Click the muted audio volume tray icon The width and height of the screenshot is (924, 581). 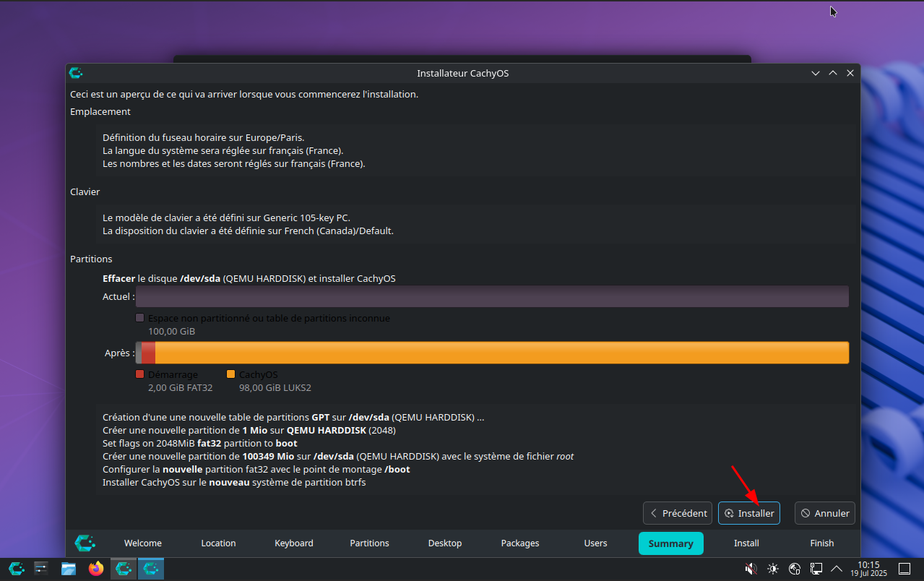click(751, 569)
